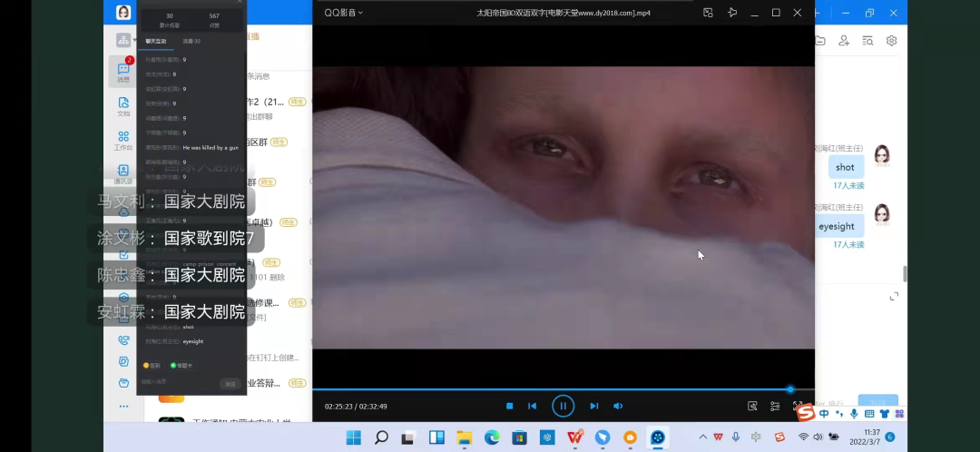This screenshot has width=980, height=452.
Task: Click the 'shot' chat message bubble
Action: click(845, 167)
